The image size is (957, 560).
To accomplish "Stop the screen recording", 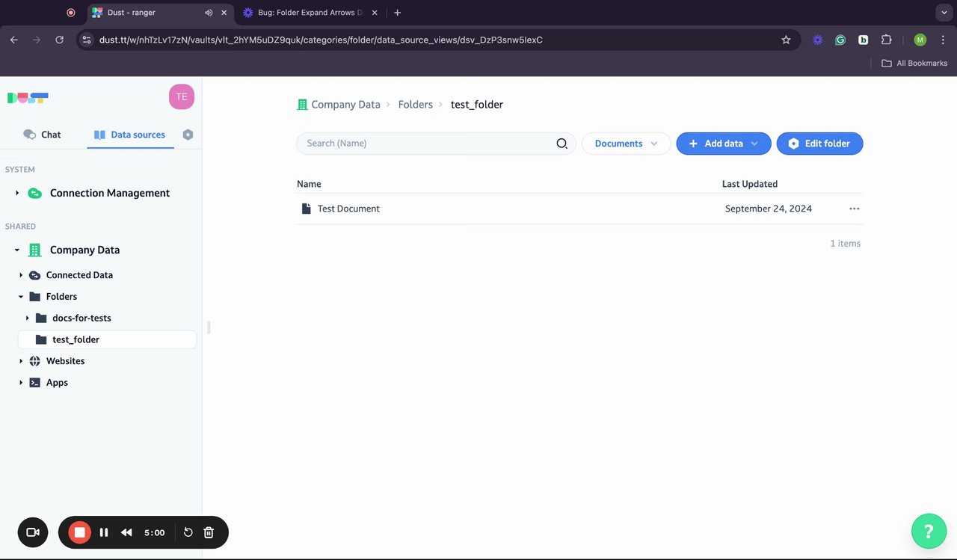I will click(x=79, y=532).
